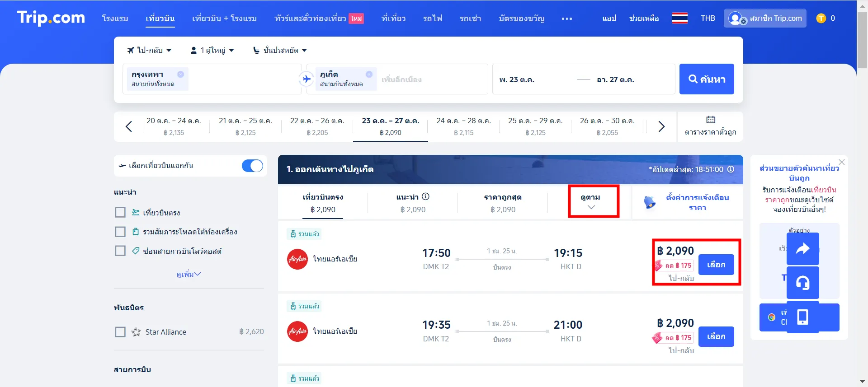Select the แนะนำ ฿2,090 sort tab
This screenshot has height=387, width=868.
(413, 203)
